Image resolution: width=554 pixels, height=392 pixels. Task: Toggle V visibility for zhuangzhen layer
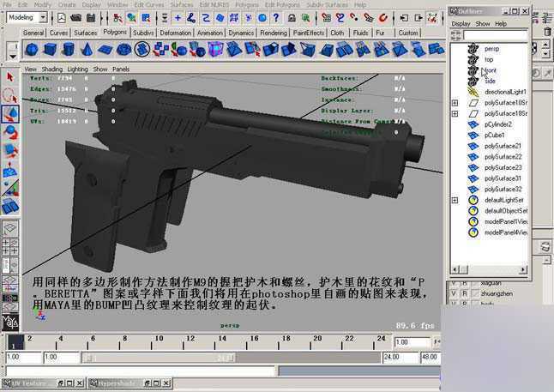pyautogui.click(x=454, y=293)
